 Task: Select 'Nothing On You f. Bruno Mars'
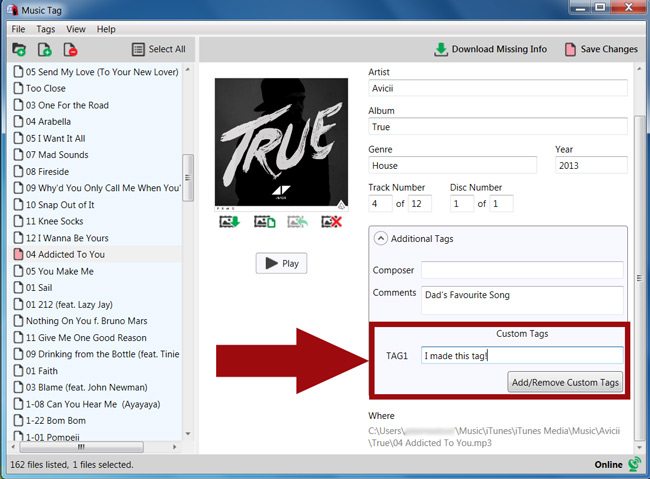tap(87, 321)
